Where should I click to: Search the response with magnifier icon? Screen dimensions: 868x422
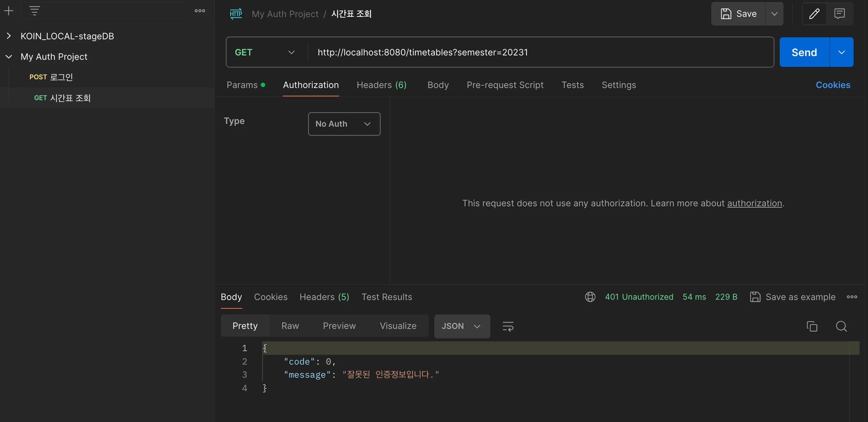[841, 326]
